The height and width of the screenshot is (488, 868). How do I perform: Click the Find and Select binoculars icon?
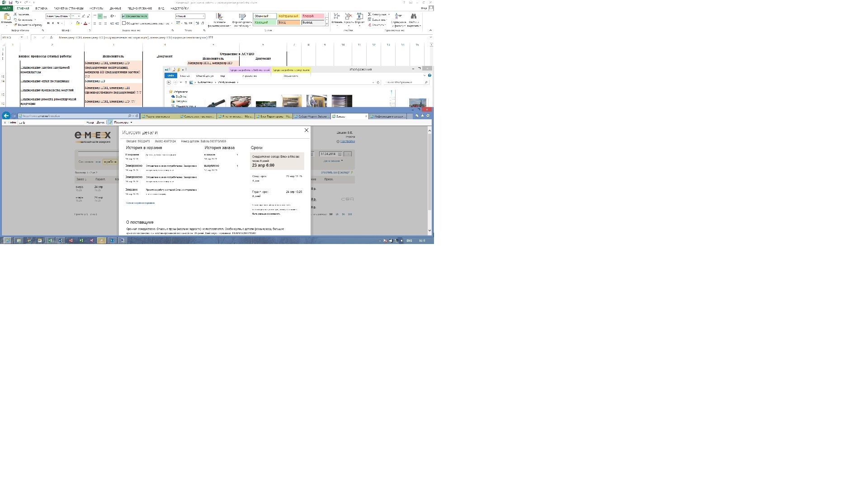(413, 17)
